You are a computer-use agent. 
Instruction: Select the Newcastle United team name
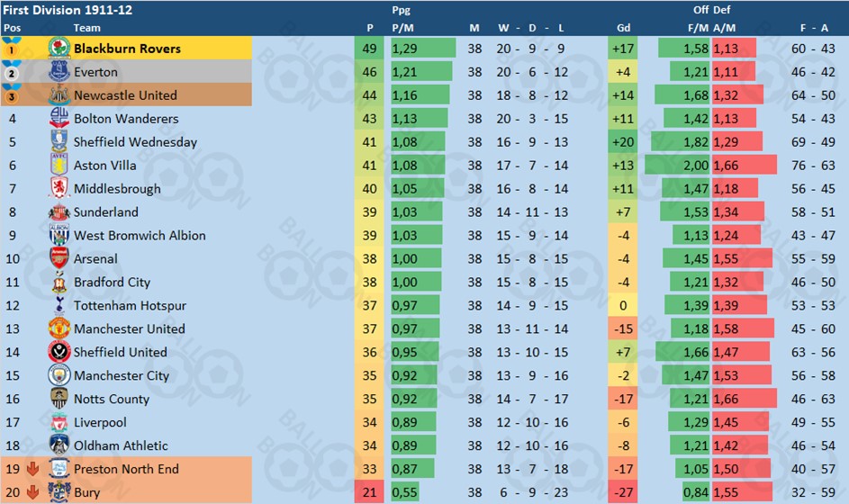point(126,95)
